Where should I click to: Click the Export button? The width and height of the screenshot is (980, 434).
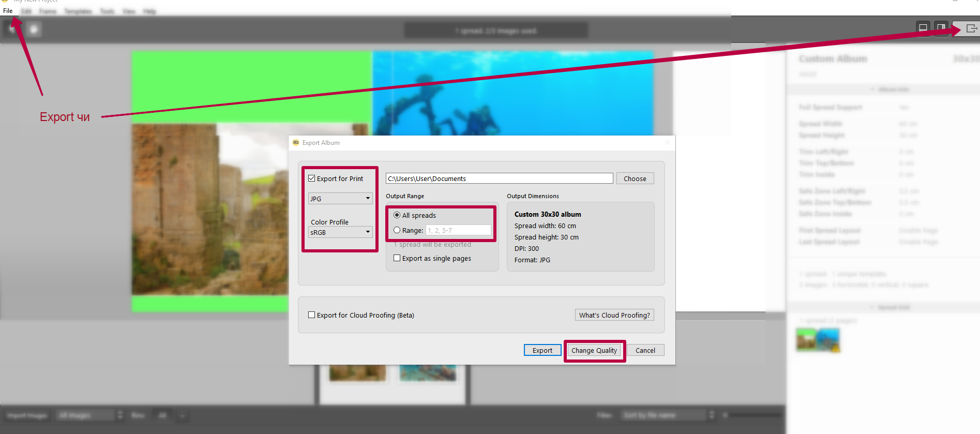(542, 350)
